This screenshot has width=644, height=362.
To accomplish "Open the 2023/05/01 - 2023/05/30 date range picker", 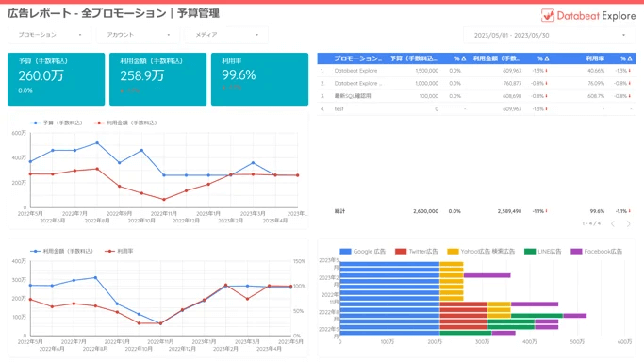I will click(x=549, y=35).
